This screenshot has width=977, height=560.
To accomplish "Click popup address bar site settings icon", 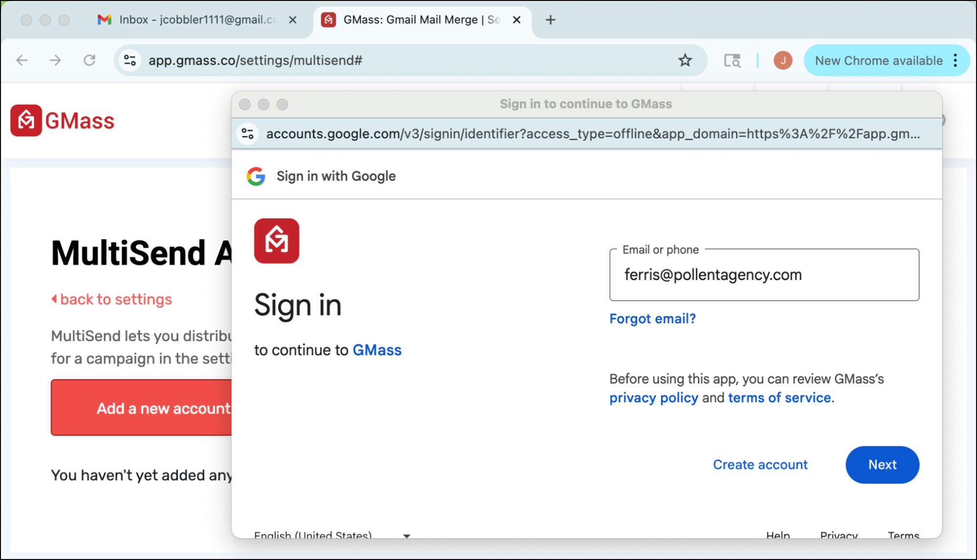I will click(x=248, y=133).
